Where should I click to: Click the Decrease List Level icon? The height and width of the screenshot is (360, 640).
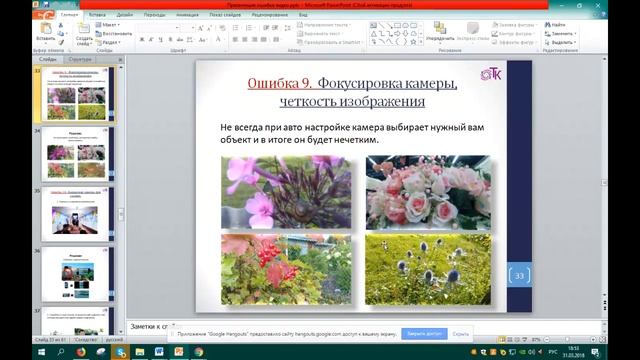coord(266,28)
